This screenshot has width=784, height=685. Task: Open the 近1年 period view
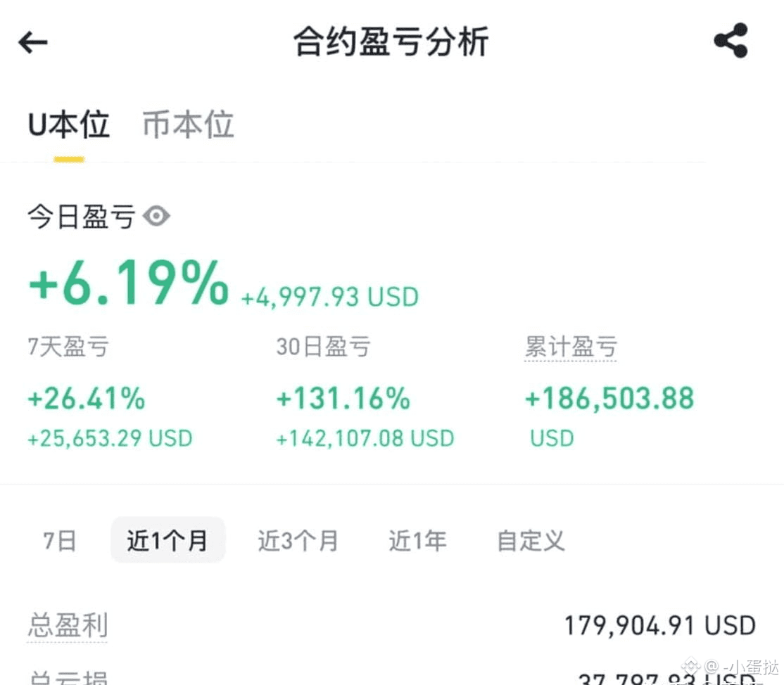coord(417,540)
